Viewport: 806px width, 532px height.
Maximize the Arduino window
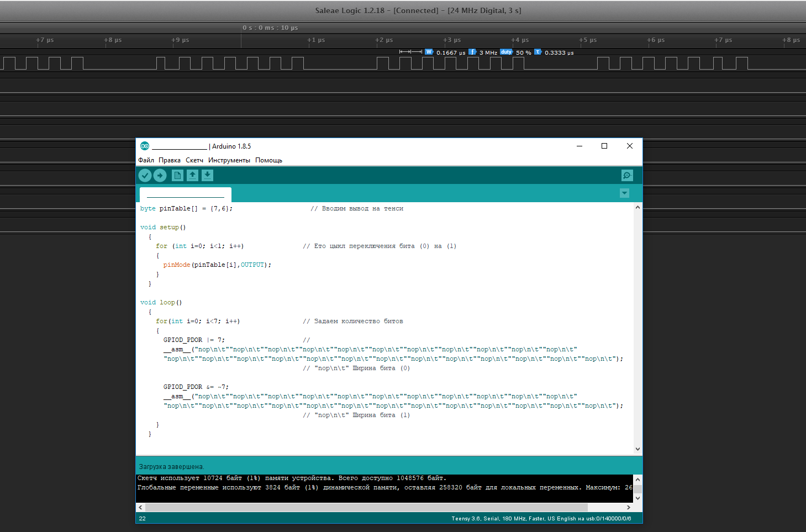pos(604,146)
